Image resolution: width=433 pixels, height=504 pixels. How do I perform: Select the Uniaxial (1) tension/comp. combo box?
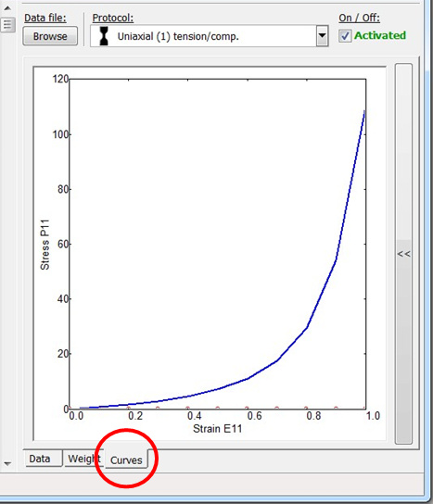(210, 36)
